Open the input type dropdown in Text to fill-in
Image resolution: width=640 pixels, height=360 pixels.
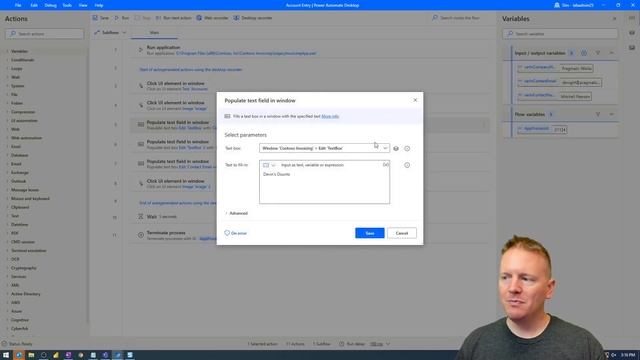269,165
